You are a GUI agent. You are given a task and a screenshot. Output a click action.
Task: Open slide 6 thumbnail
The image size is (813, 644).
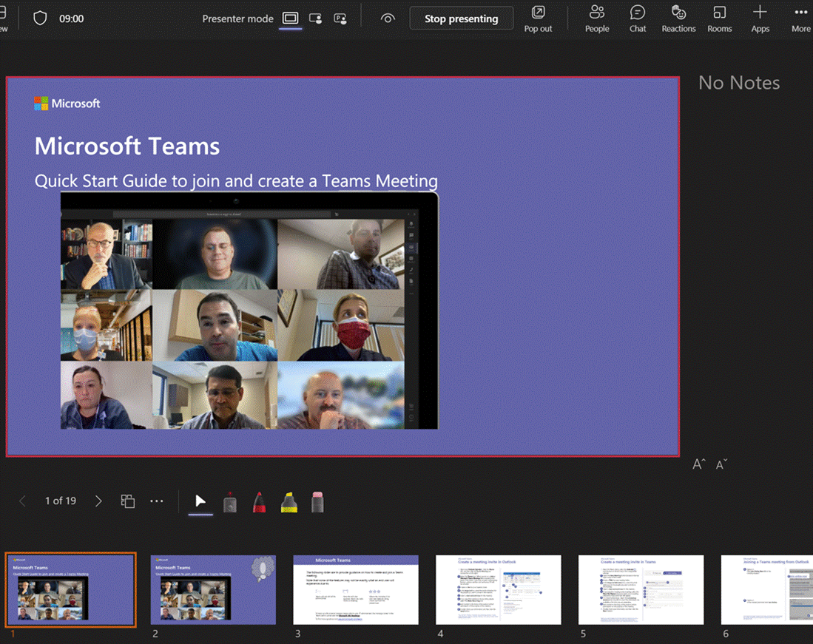[767, 589]
